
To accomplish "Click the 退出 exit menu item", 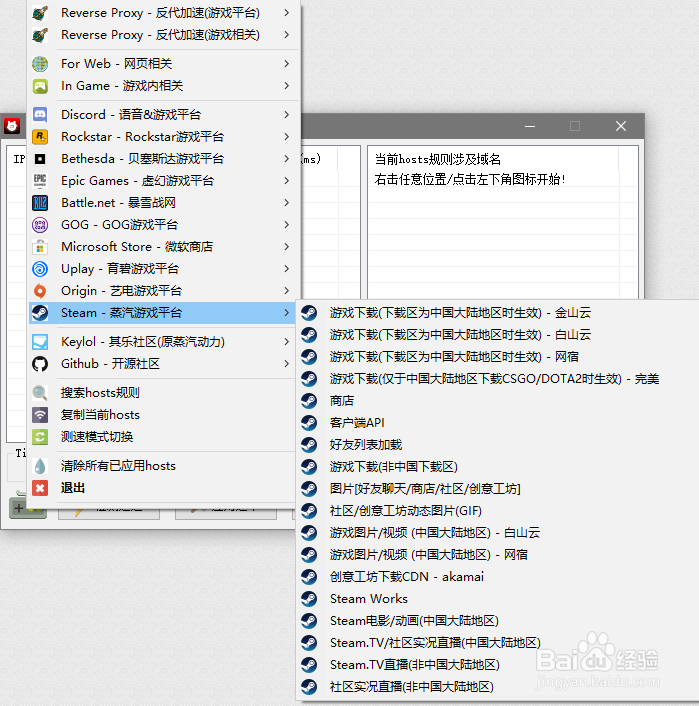I will pos(163,488).
